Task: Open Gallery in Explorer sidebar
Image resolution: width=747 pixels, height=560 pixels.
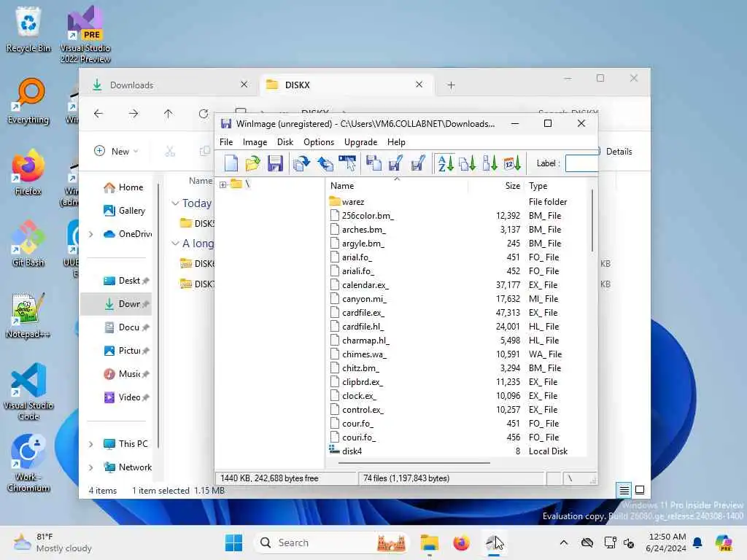Action: pos(124,211)
